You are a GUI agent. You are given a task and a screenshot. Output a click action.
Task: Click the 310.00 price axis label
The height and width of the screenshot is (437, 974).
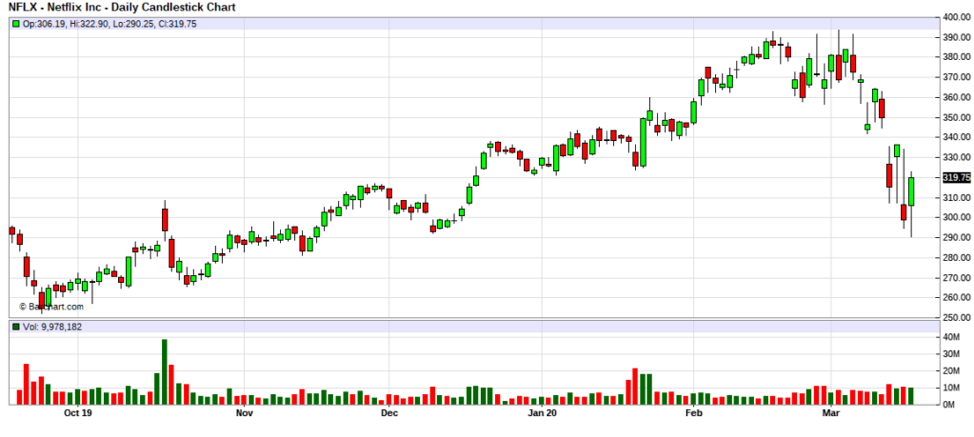957,197
